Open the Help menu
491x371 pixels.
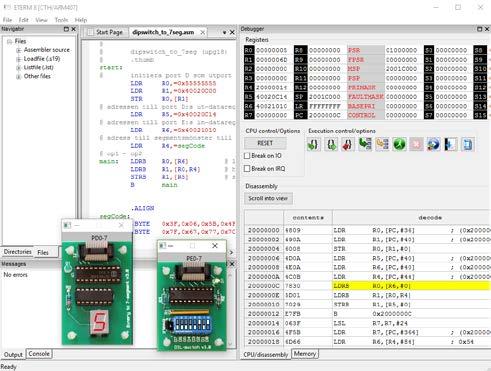(x=81, y=20)
